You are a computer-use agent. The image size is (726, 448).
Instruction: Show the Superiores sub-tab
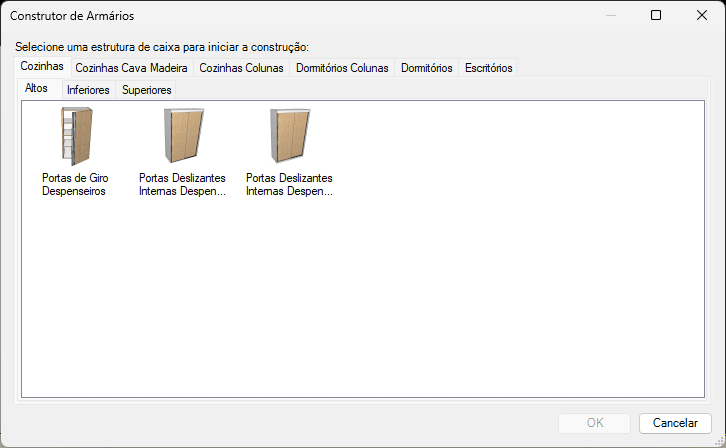[x=146, y=90]
